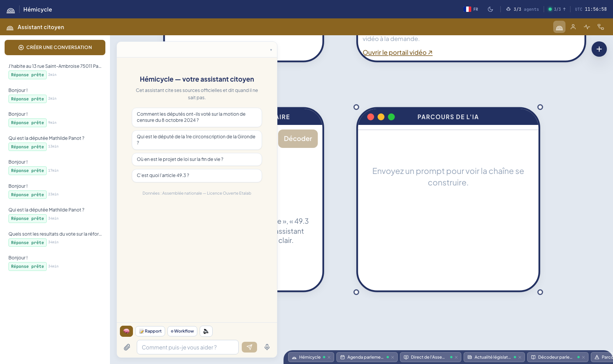Switch language with the FR flag
613x364 pixels.
pyautogui.click(x=471, y=9)
